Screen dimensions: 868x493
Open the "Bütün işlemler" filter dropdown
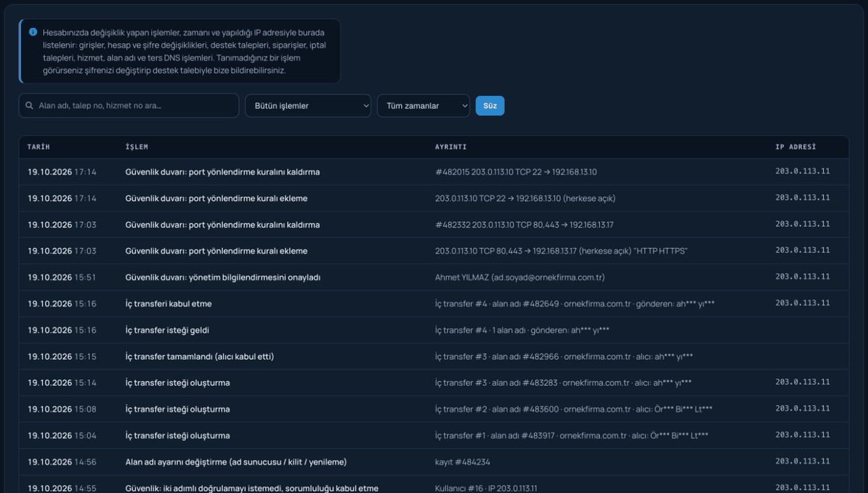pyautogui.click(x=308, y=106)
